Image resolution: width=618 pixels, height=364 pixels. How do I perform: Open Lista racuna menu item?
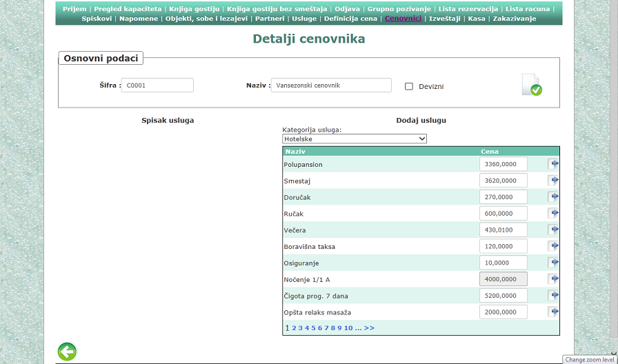coord(528,9)
